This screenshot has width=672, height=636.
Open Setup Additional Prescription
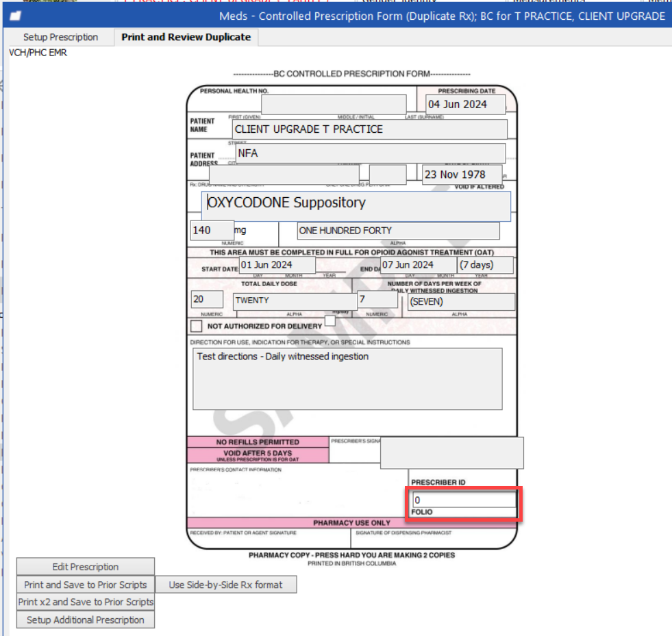tap(86, 620)
